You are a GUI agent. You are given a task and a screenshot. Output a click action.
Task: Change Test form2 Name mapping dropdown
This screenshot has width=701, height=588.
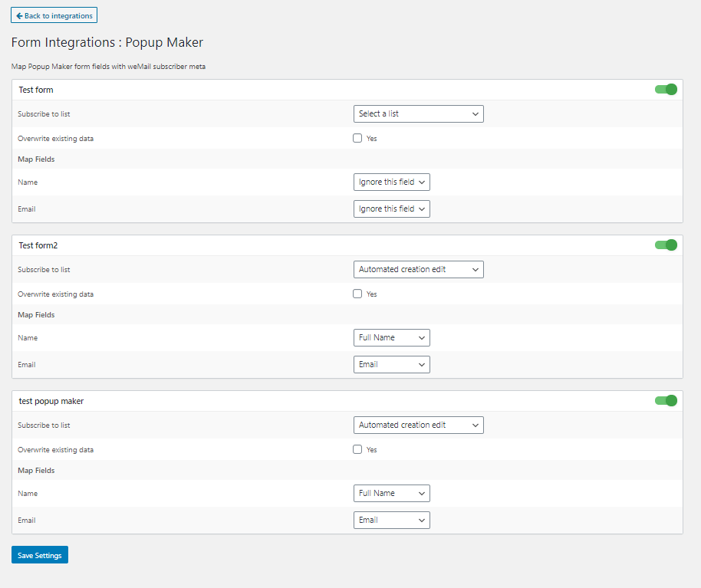tap(392, 338)
